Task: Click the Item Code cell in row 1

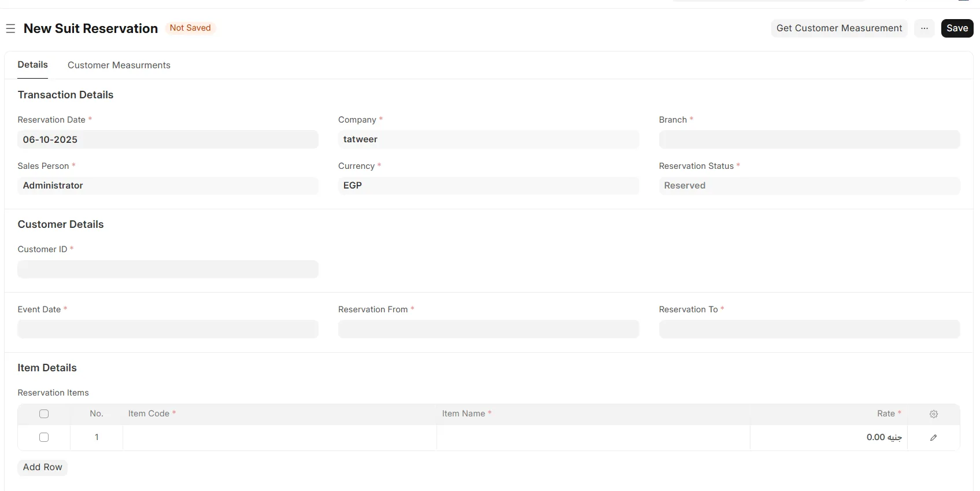Action: point(279,438)
